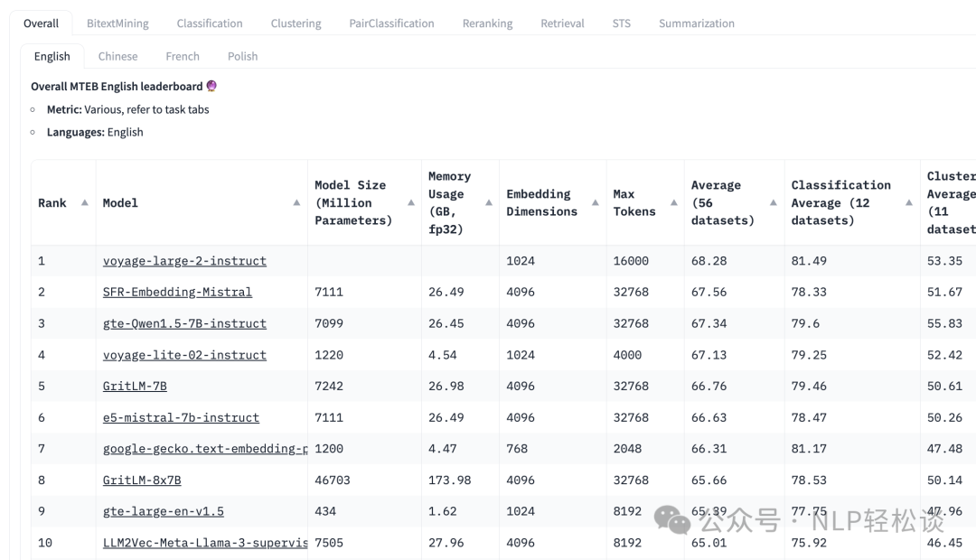Click Max Tokens sort arrow
Screen dimensions: 976x560
[674, 203]
